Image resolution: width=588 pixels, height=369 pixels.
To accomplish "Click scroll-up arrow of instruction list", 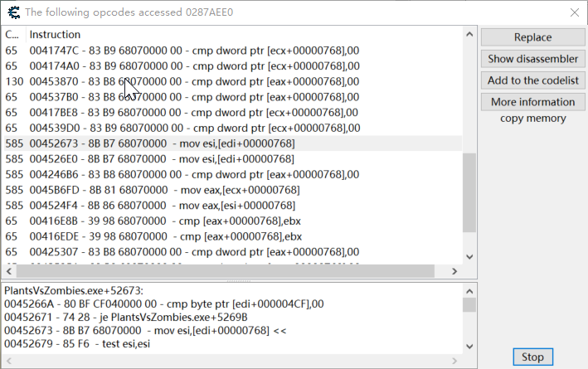I will (x=469, y=34).
